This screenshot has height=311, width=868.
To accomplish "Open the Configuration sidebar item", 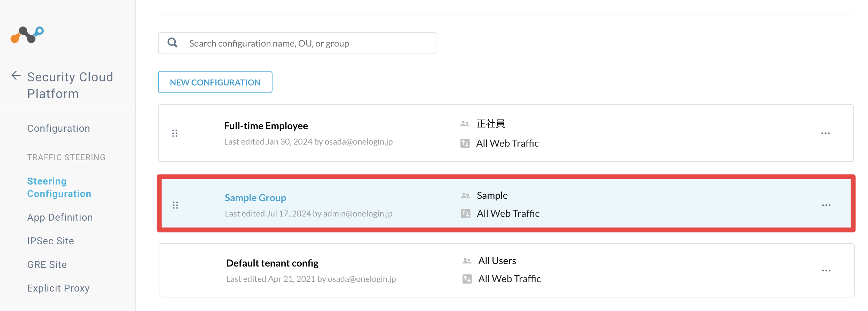I will [58, 129].
